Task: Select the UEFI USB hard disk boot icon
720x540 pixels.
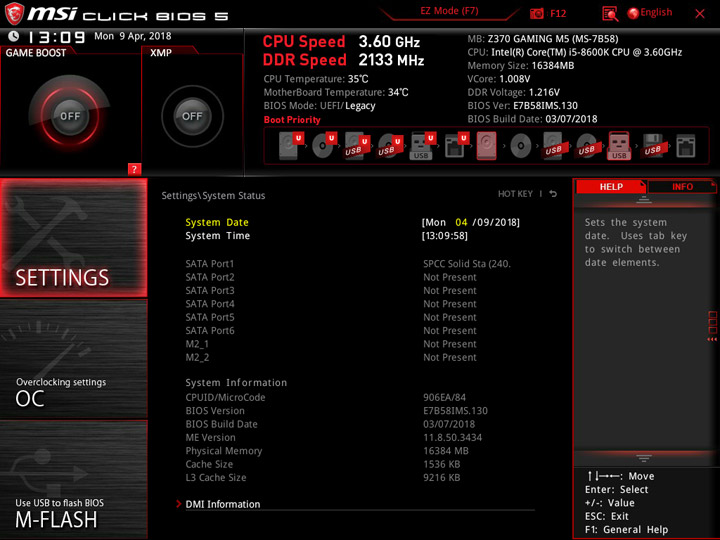Action: 357,146
